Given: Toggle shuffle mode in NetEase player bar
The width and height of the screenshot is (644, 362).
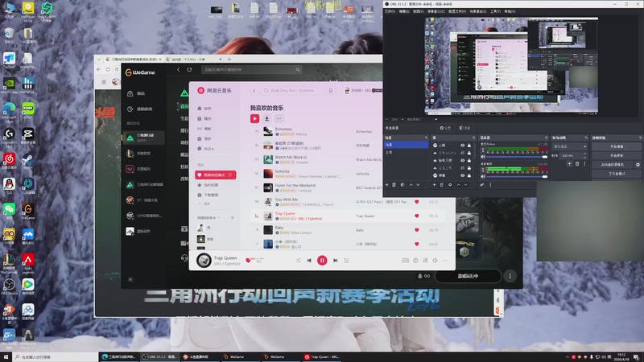Looking at the screenshot, I should (298, 260).
